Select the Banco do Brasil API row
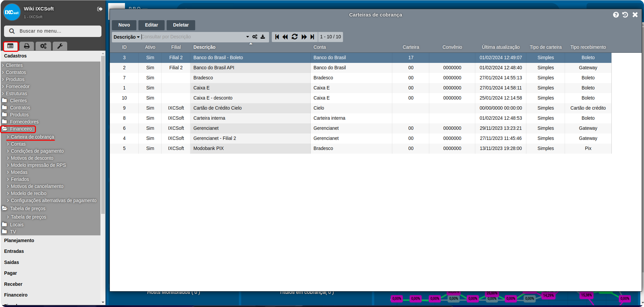This screenshot has height=307, width=644. tap(360, 68)
